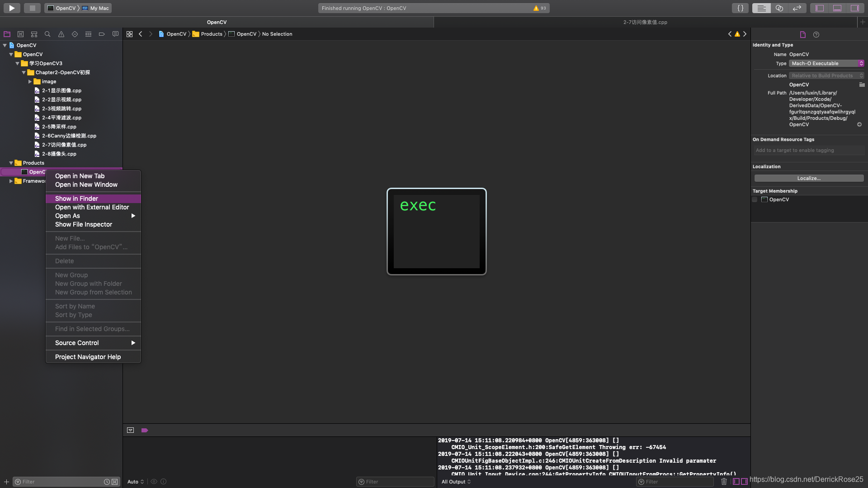Choose Show in Finder
The width and height of the screenshot is (868, 488).
pyautogui.click(x=93, y=199)
